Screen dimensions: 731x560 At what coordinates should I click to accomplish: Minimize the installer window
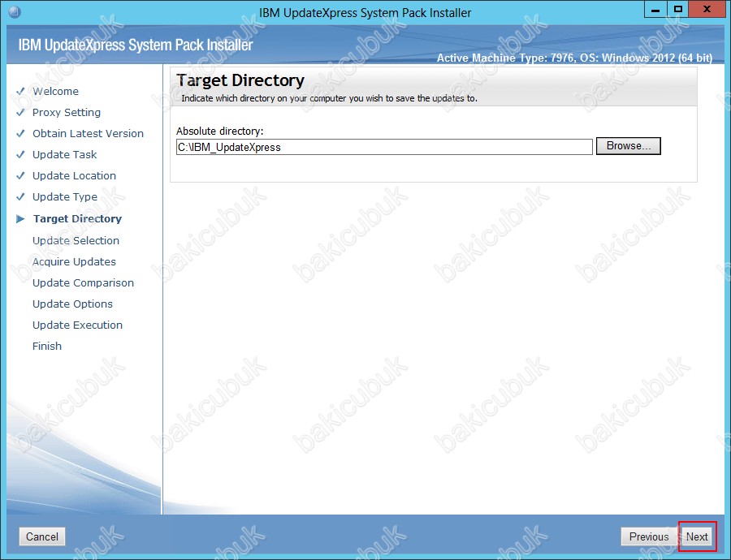tap(655, 10)
